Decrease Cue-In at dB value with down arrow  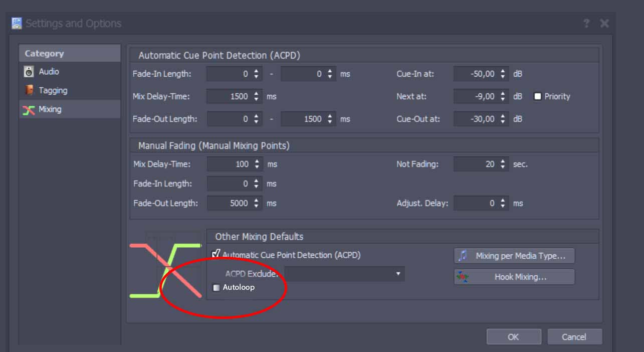click(503, 77)
